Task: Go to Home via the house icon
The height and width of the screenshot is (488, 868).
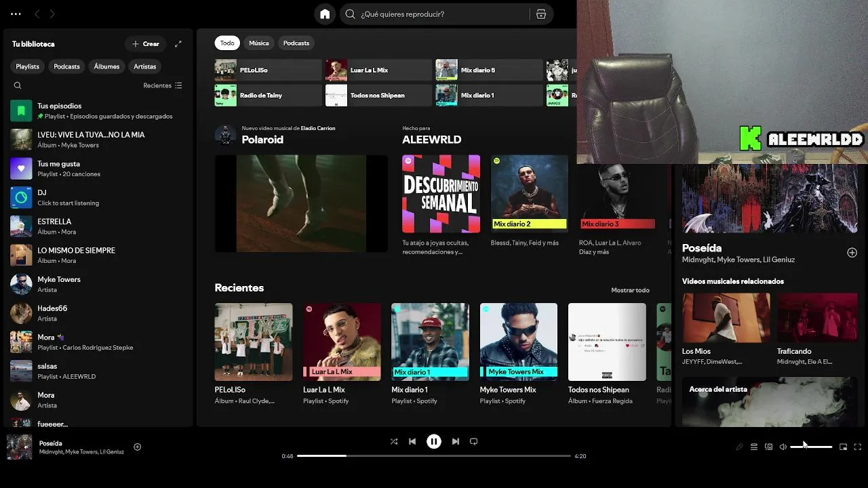Action: coord(325,14)
